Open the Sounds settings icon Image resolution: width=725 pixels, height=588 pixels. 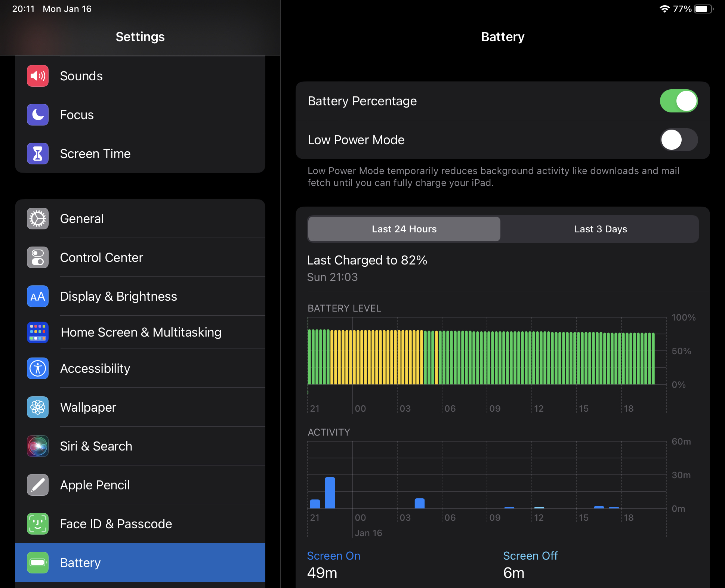(38, 76)
